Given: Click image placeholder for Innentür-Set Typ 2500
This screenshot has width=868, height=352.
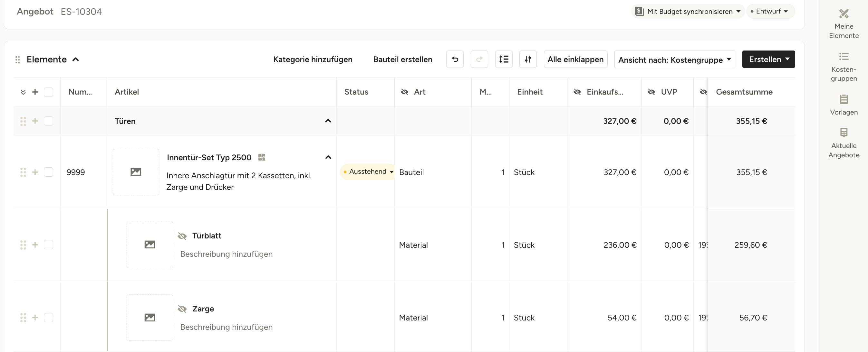Looking at the screenshot, I should (136, 172).
